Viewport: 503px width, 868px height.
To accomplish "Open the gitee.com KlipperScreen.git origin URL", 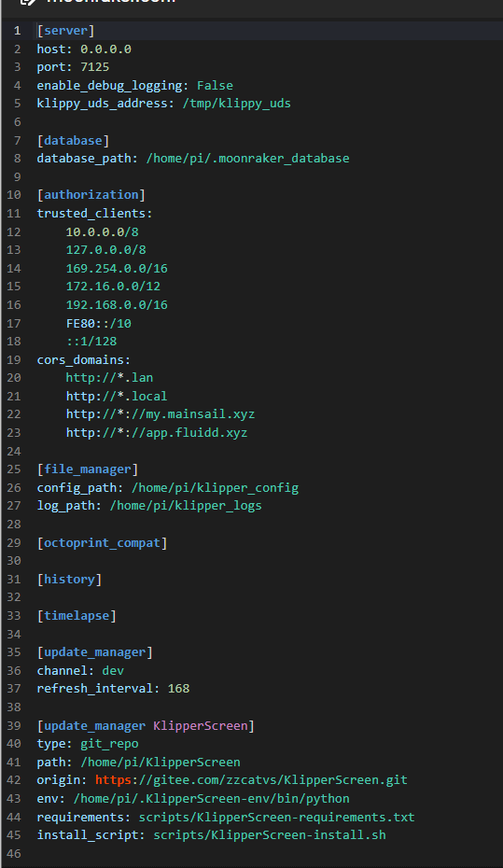I will pos(251,780).
